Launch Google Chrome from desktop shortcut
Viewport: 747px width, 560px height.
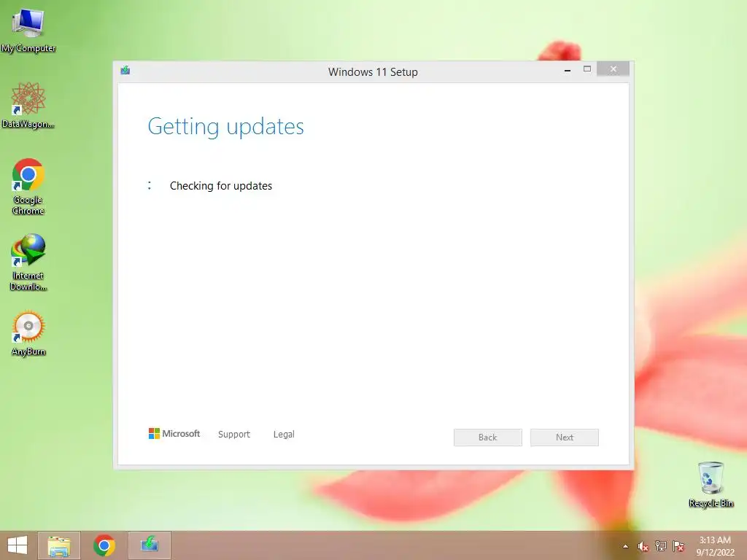(x=28, y=186)
